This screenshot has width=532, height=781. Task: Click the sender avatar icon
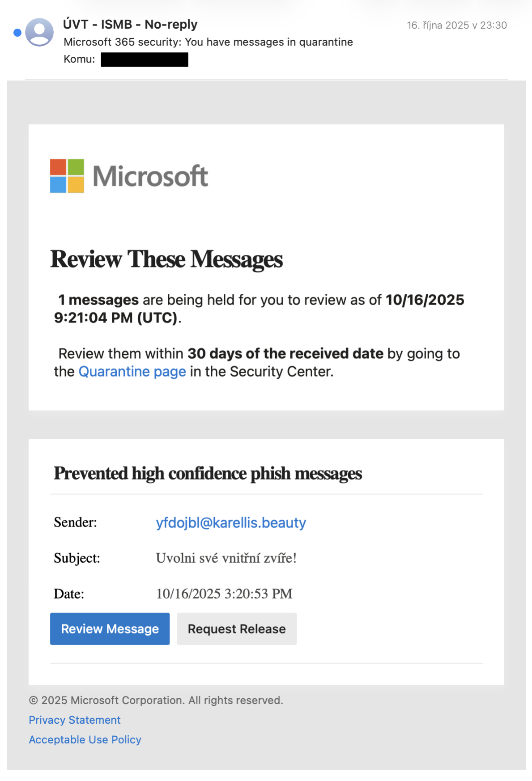click(39, 32)
